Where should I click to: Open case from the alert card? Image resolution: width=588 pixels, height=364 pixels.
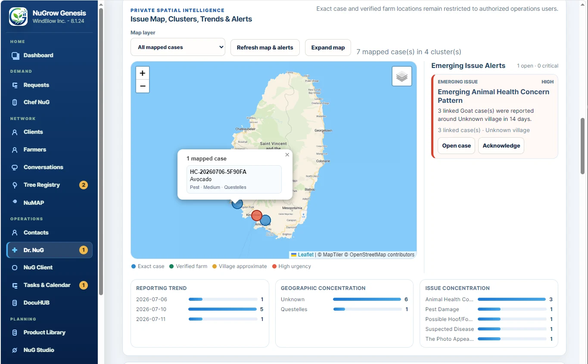[x=456, y=145]
